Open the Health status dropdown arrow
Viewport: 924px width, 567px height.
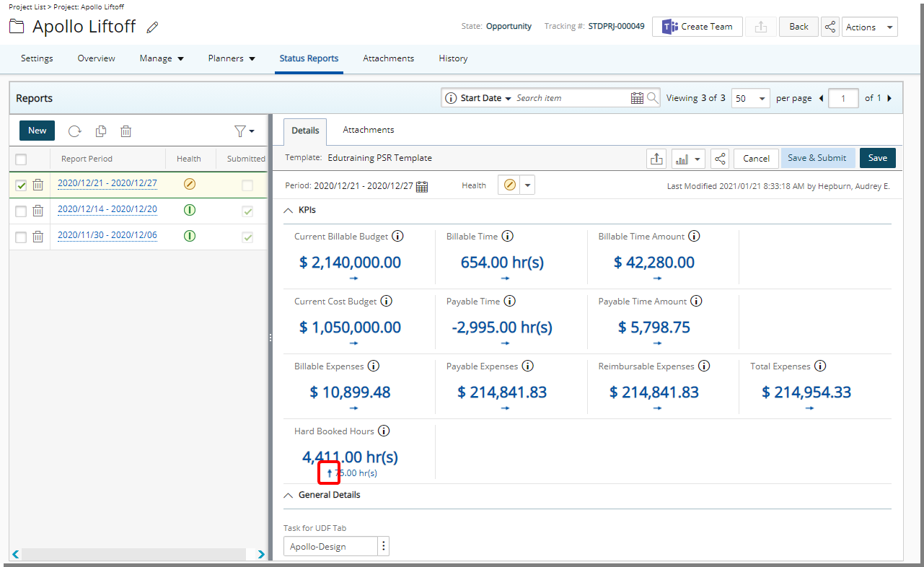coord(528,185)
